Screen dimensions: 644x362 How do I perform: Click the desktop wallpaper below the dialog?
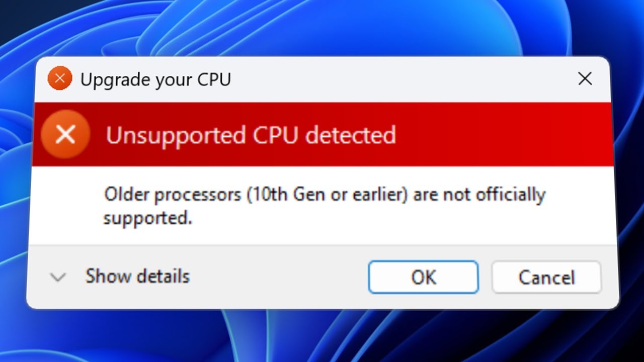(322, 337)
